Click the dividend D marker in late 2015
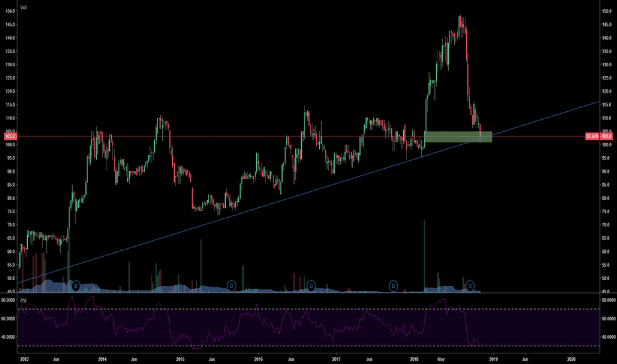The image size is (617, 364). click(232, 286)
